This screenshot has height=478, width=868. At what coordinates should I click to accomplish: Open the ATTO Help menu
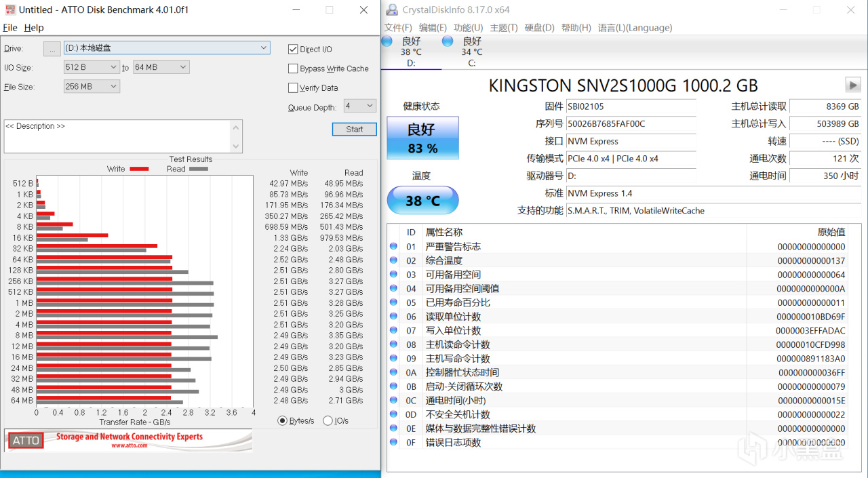34,28
